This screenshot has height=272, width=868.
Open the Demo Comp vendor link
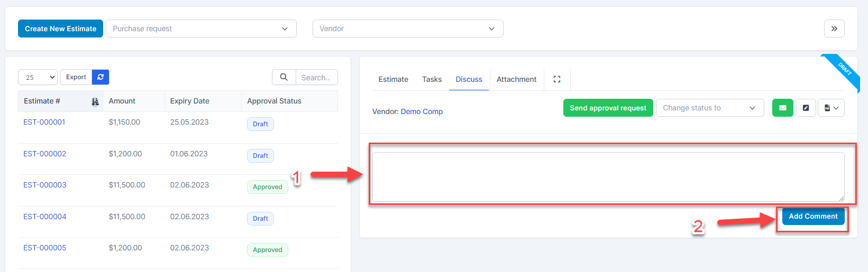click(422, 111)
